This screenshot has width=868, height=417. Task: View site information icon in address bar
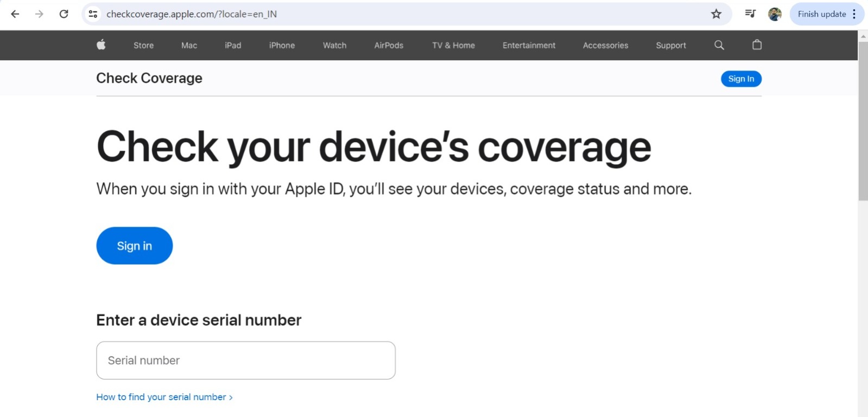pyautogui.click(x=93, y=14)
